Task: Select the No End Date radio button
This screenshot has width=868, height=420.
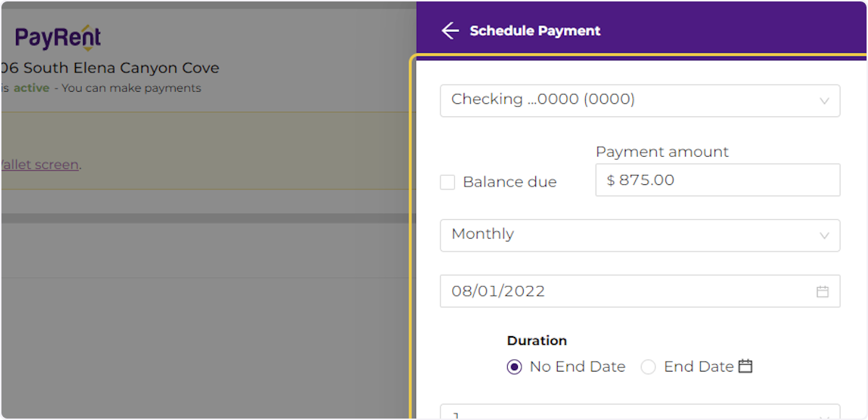Action: [x=514, y=367]
